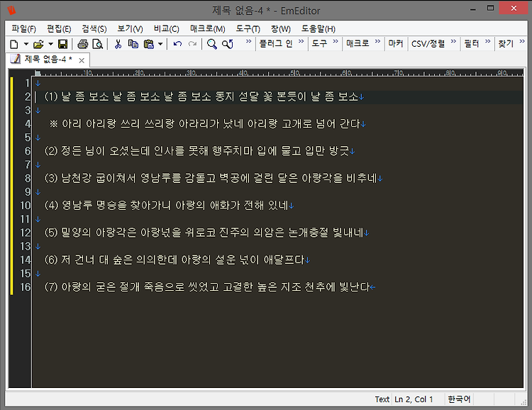This screenshot has height=410, width=532.
Task: Click the 찾기 toolbar label
Action: 506,44
